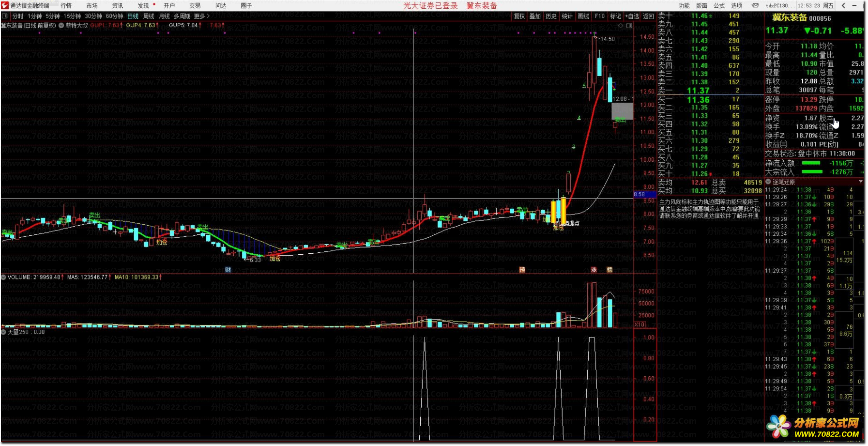This screenshot has height=446, width=868.
Task: Open the 问达 menu
Action: click(221, 6)
